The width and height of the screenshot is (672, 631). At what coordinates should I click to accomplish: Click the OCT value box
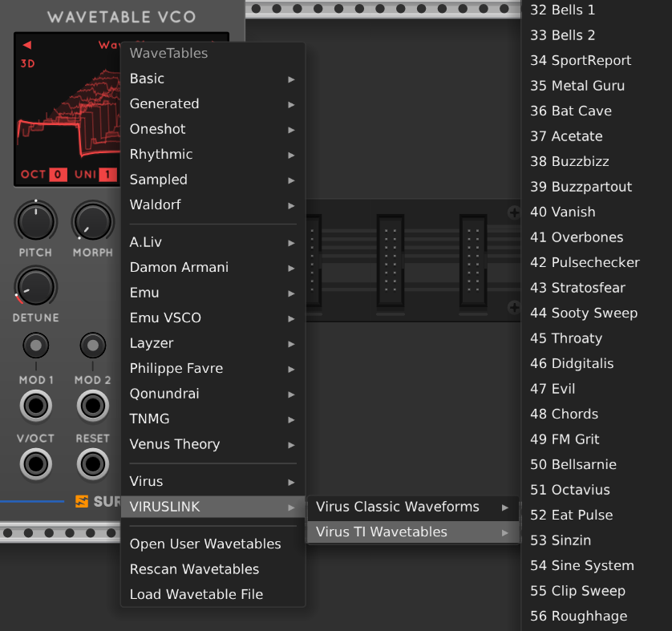(58, 175)
